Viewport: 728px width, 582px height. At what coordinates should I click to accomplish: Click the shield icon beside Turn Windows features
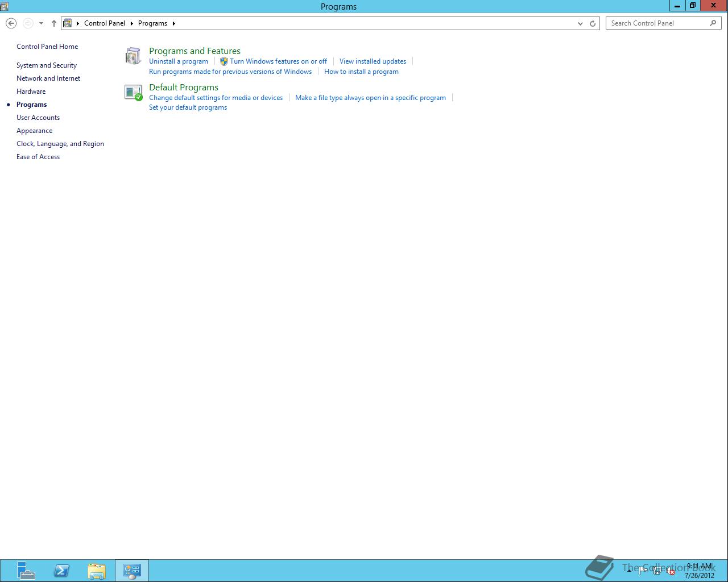[224, 61]
